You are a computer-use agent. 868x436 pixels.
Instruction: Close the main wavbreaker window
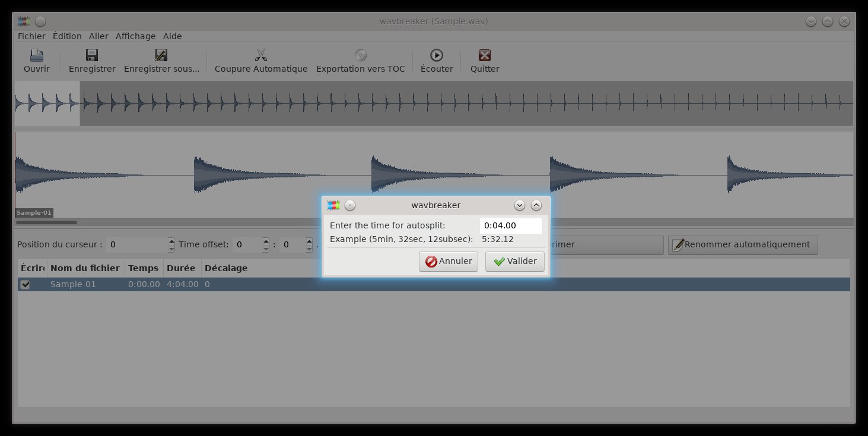click(x=844, y=21)
